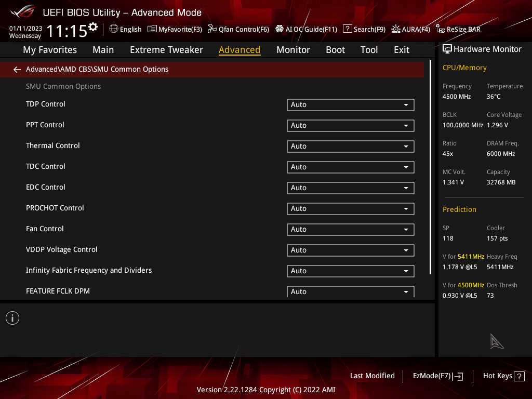This screenshot has width=532, height=399.
Task: Switch to the Tool tab
Action: click(x=369, y=50)
